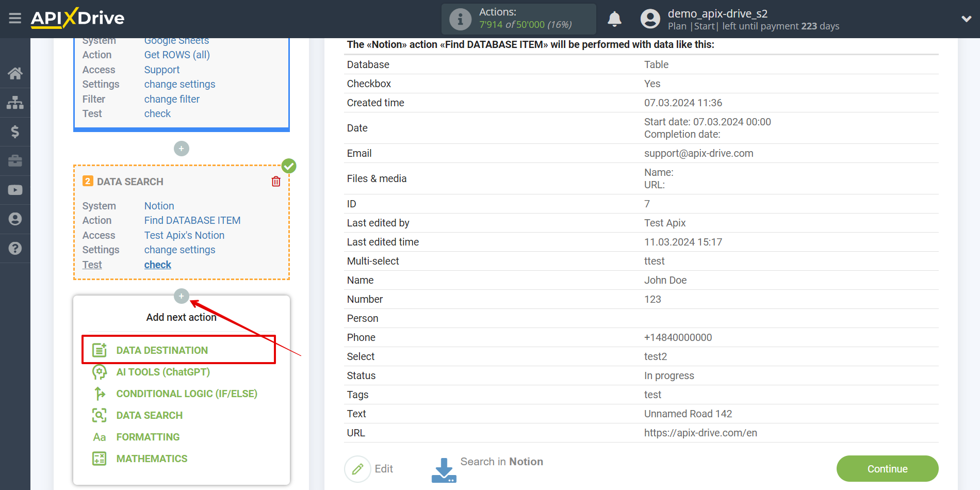Click support@apix-drive.com email value
This screenshot has width=980, height=490.
tap(698, 153)
